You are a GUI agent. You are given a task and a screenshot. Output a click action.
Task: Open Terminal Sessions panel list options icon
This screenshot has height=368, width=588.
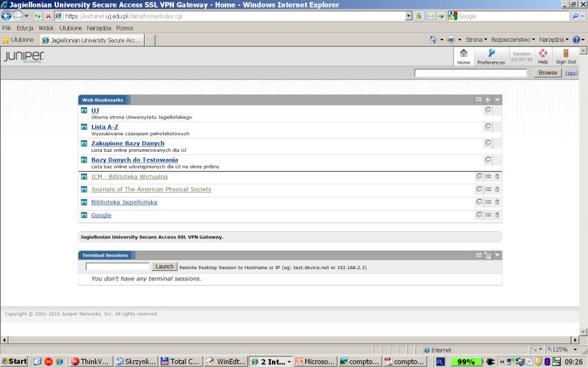[478, 255]
